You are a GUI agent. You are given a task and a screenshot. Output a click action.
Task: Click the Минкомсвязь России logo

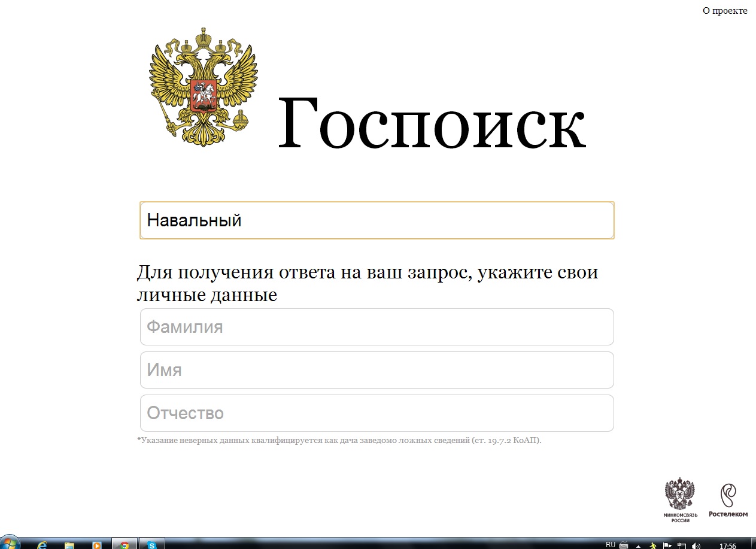tap(680, 499)
